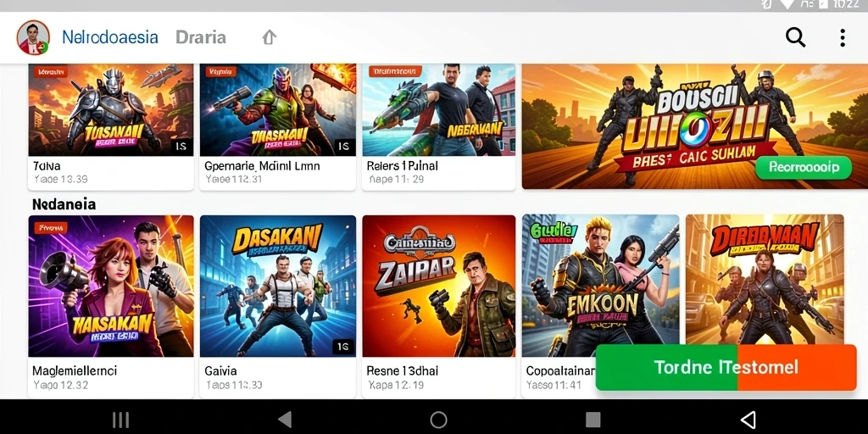Screen dimensions: 868x434
Task: Tap the outlined triangle icon at bottom right
Action: coord(748,420)
